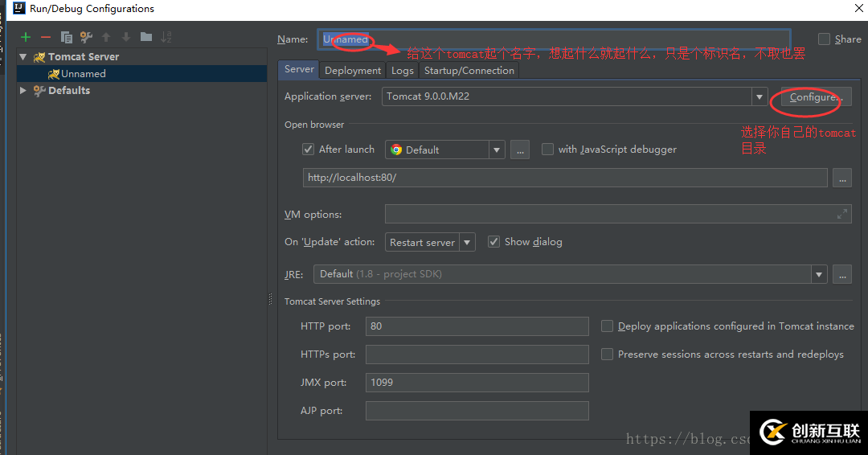The height and width of the screenshot is (455, 868).
Task: Add a new configuration with the plus icon
Action: [x=26, y=37]
